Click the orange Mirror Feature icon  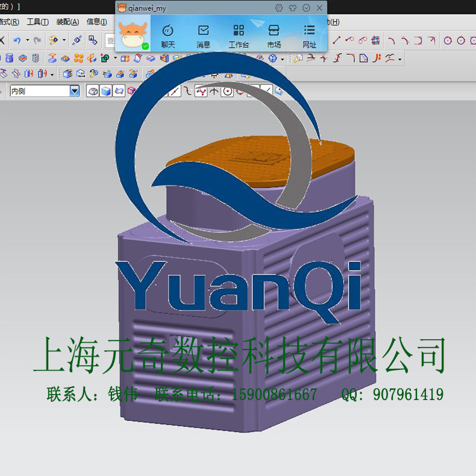(x=92, y=58)
